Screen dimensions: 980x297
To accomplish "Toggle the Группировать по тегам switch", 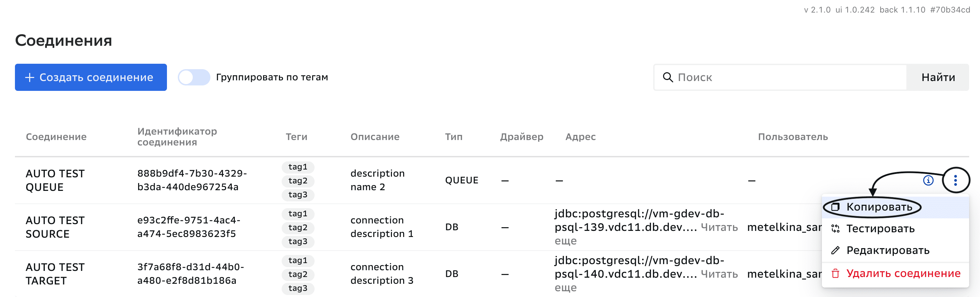I will [x=194, y=78].
